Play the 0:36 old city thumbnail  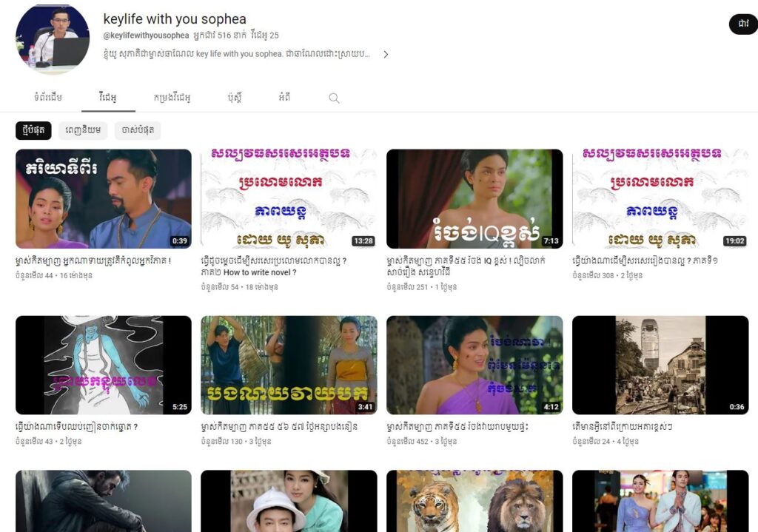tap(660, 365)
